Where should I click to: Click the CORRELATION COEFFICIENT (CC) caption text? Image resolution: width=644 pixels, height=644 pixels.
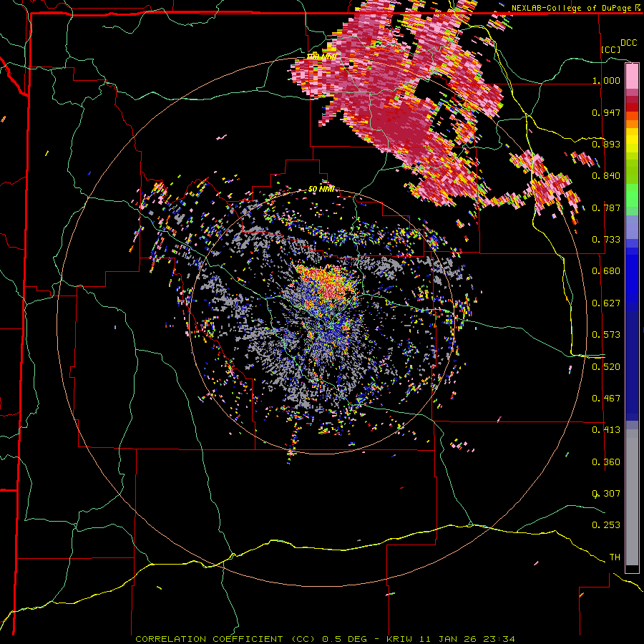225,639
